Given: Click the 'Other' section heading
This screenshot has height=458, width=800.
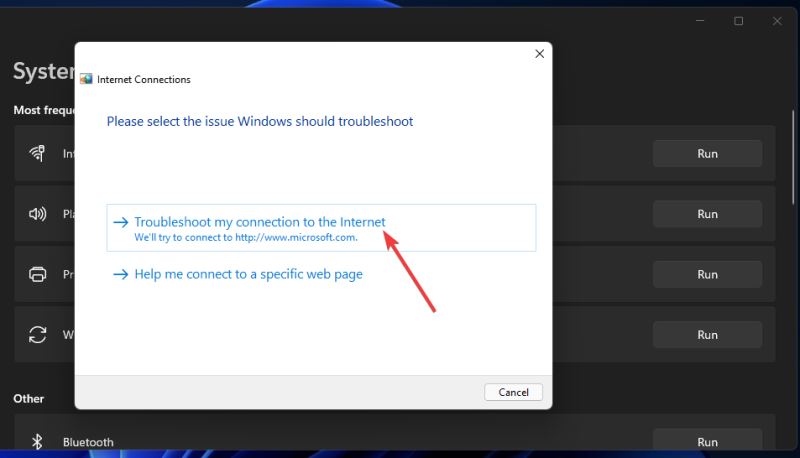Looking at the screenshot, I should 29,399.
